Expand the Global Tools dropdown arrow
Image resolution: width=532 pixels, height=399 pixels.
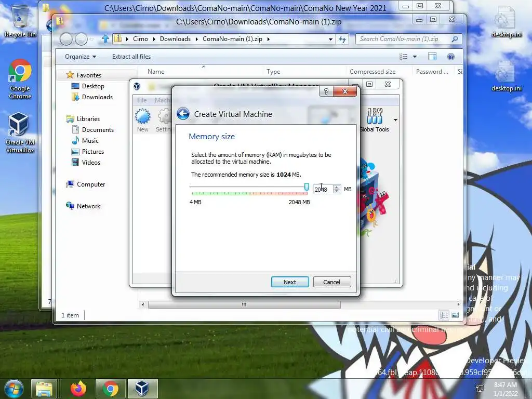pyautogui.click(x=395, y=120)
